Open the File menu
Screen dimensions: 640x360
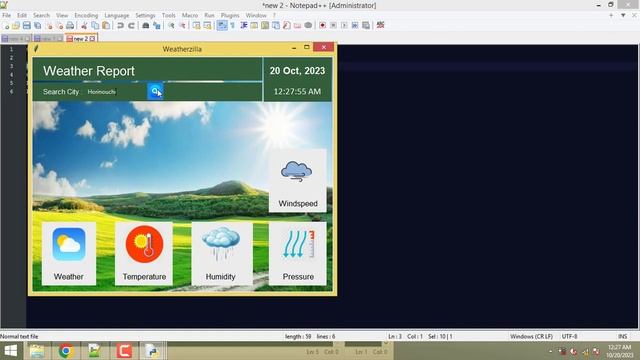tap(7, 15)
